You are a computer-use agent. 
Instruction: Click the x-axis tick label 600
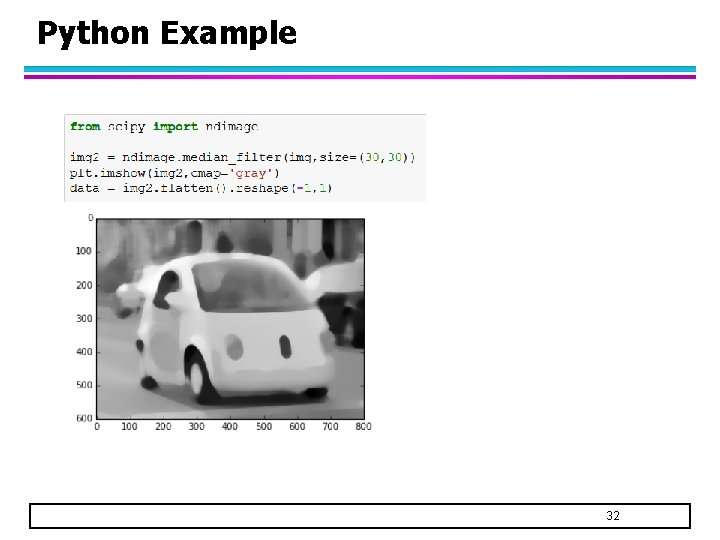pos(297,427)
